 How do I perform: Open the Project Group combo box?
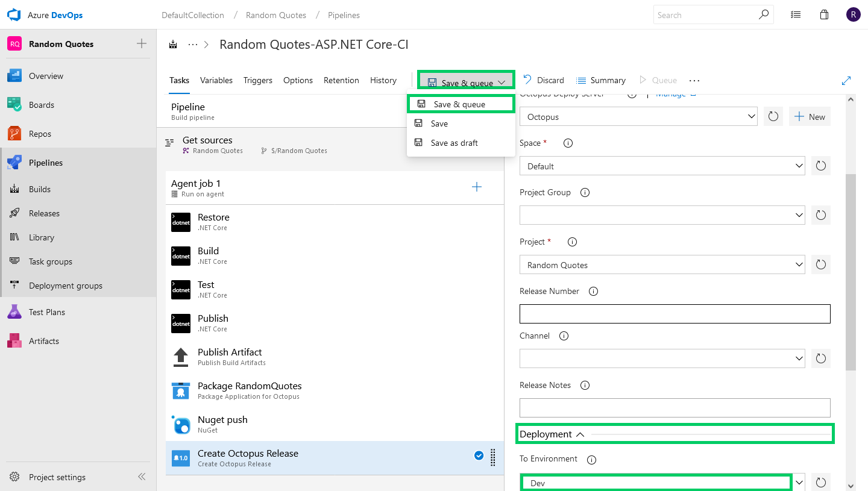[x=662, y=215]
